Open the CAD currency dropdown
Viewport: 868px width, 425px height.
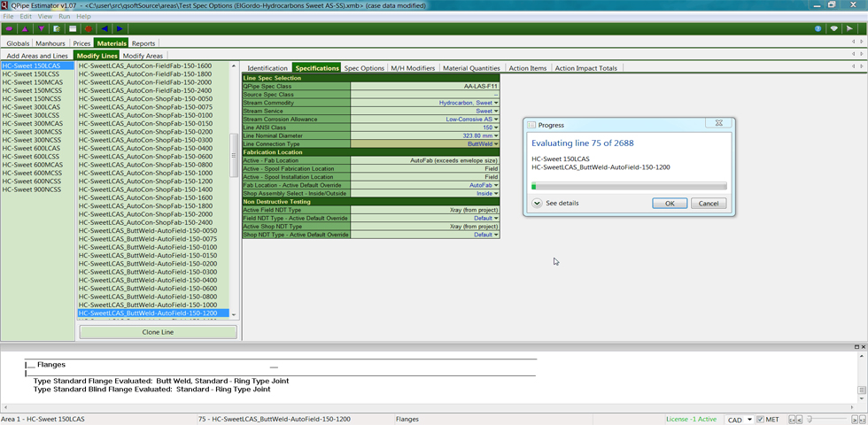(x=740, y=420)
